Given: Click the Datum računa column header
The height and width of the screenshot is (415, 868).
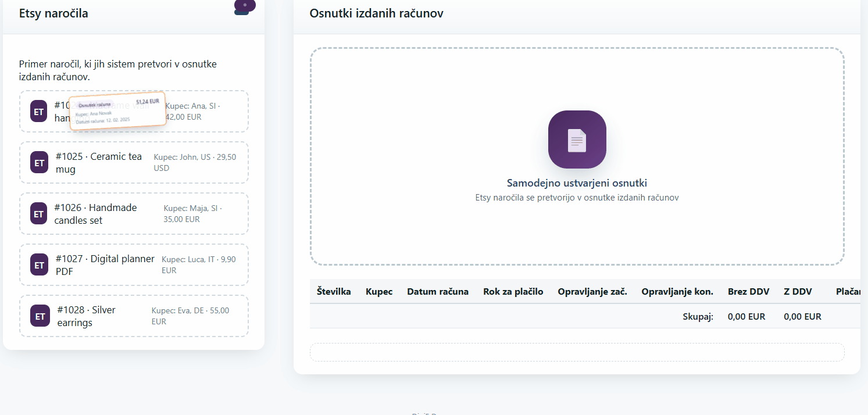Looking at the screenshot, I should tap(438, 292).
